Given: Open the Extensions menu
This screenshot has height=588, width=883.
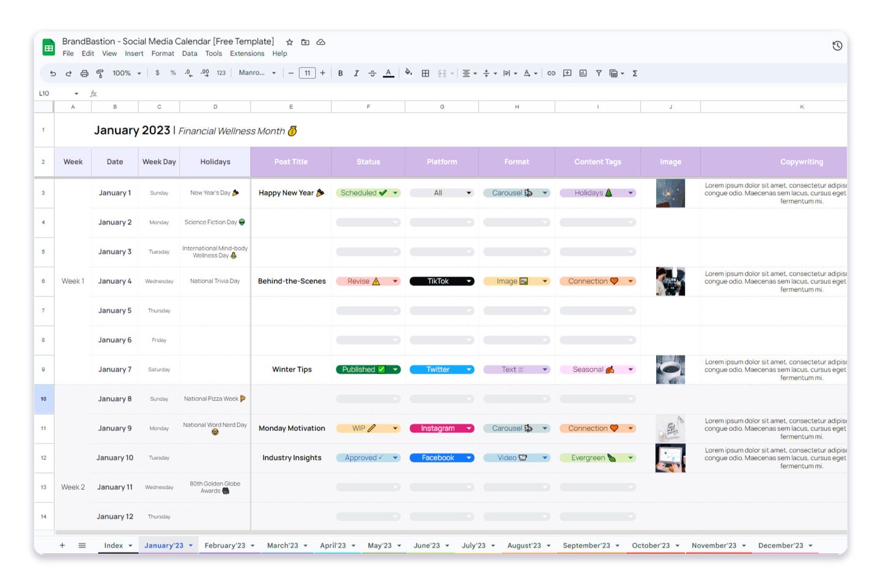Looking at the screenshot, I should [246, 53].
